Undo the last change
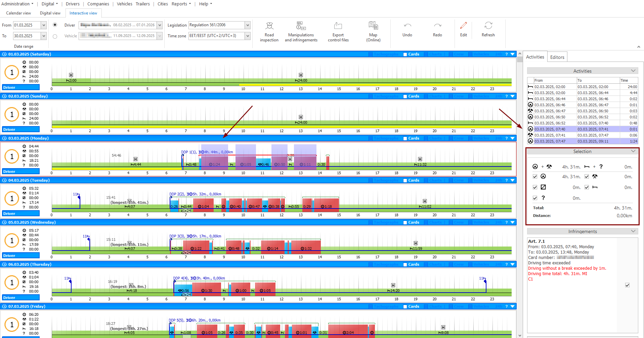 click(x=407, y=30)
